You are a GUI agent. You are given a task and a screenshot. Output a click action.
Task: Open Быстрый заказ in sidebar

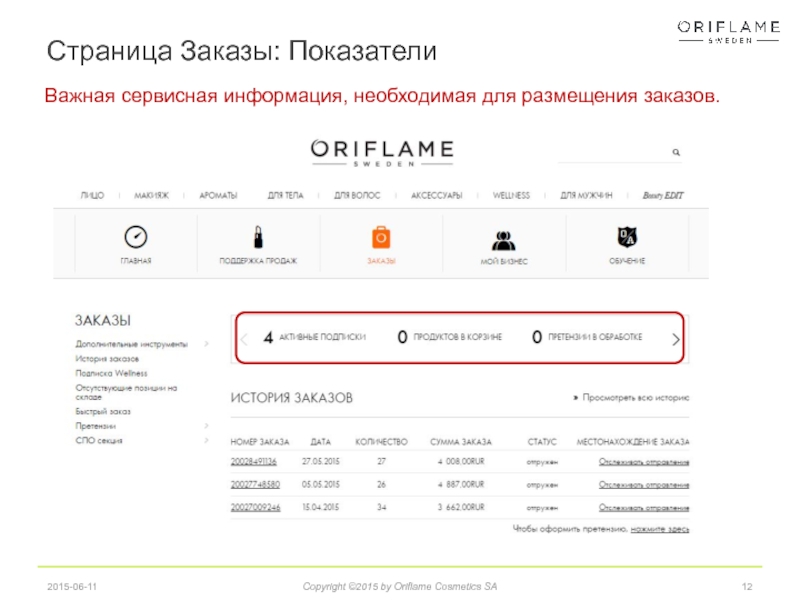(x=103, y=411)
